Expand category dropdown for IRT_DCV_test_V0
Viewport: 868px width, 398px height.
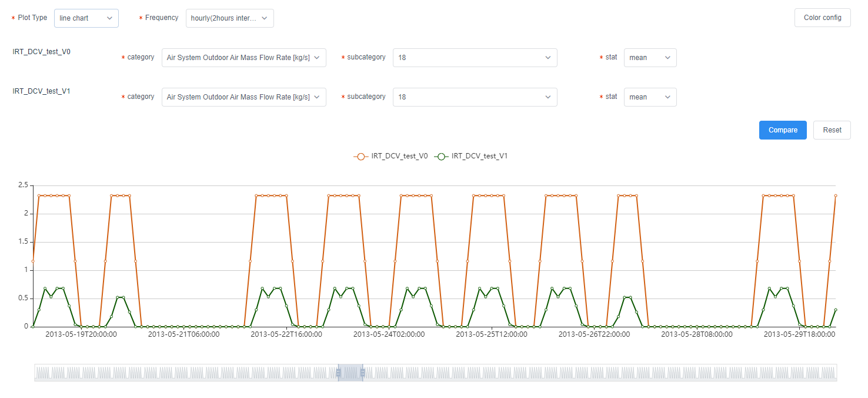244,58
